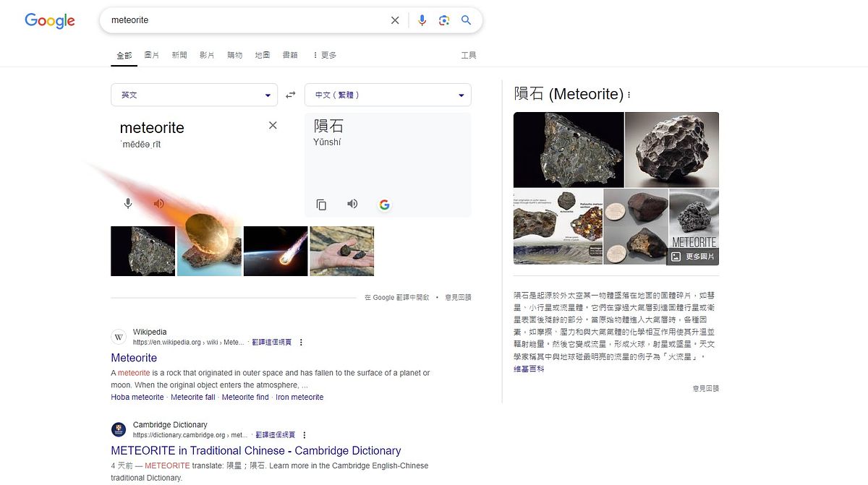The height and width of the screenshot is (485, 868).
Task: Click the hand holding meteorite thumbnail
Action: point(341,251)
